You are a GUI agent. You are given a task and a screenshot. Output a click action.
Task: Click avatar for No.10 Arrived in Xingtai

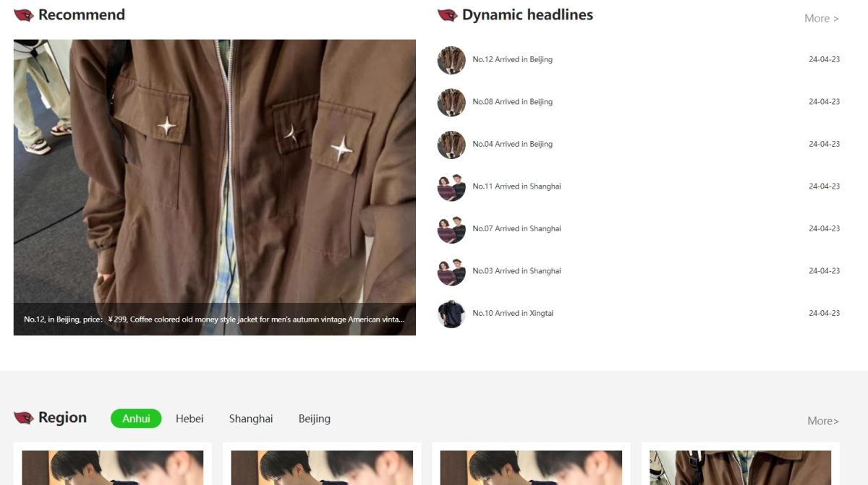pos(451,314)
